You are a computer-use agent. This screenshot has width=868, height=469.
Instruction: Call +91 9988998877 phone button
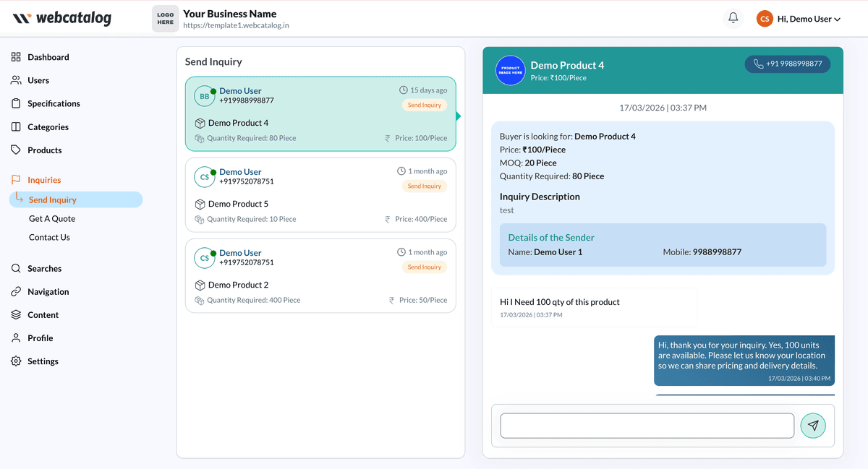coord(788,64)
